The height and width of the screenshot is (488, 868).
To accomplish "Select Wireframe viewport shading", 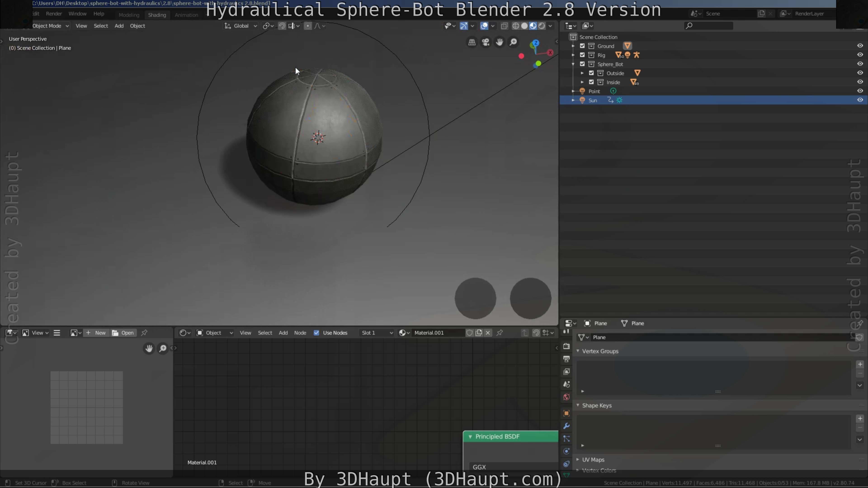I will click(516, 26).
